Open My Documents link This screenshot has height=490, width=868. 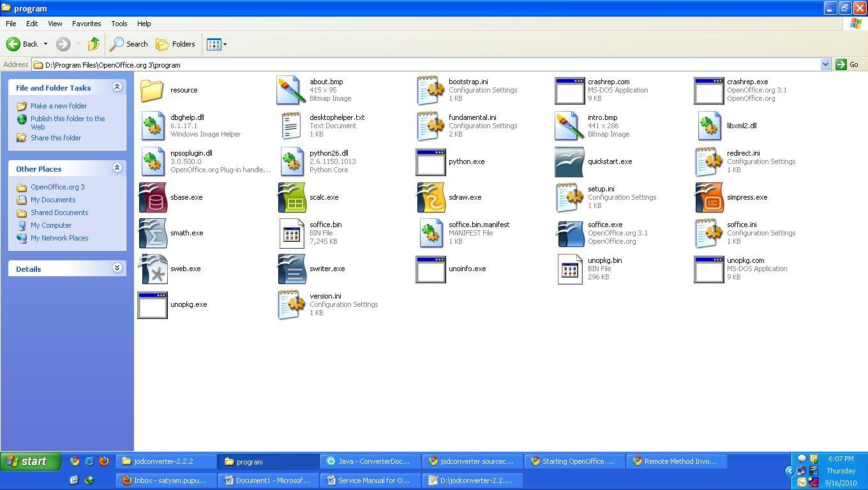53,200
